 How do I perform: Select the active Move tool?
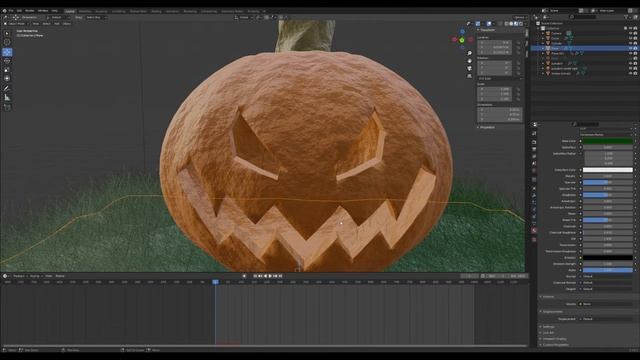click(x=7, y=52)
